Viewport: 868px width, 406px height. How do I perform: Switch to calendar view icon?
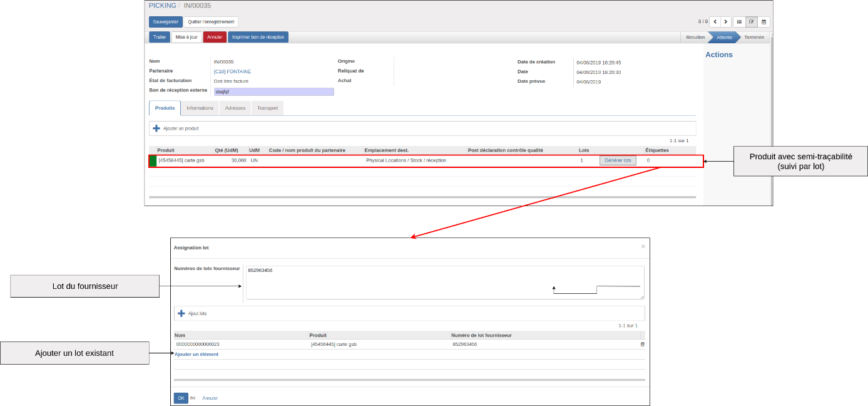coord(763,22)
